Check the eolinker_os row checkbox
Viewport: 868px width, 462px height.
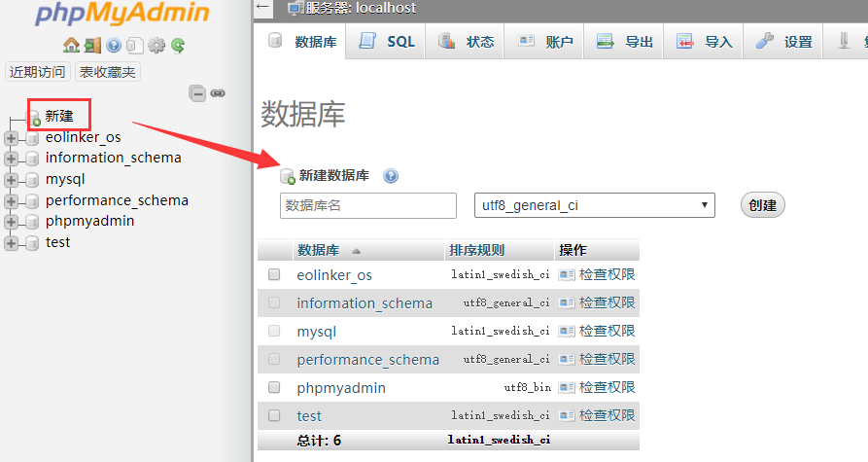[x=274, y=274]
